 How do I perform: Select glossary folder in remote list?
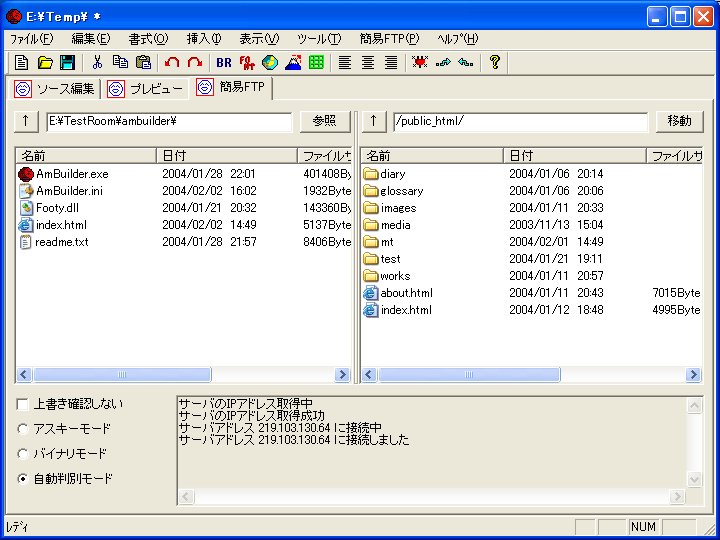point(394,191)
